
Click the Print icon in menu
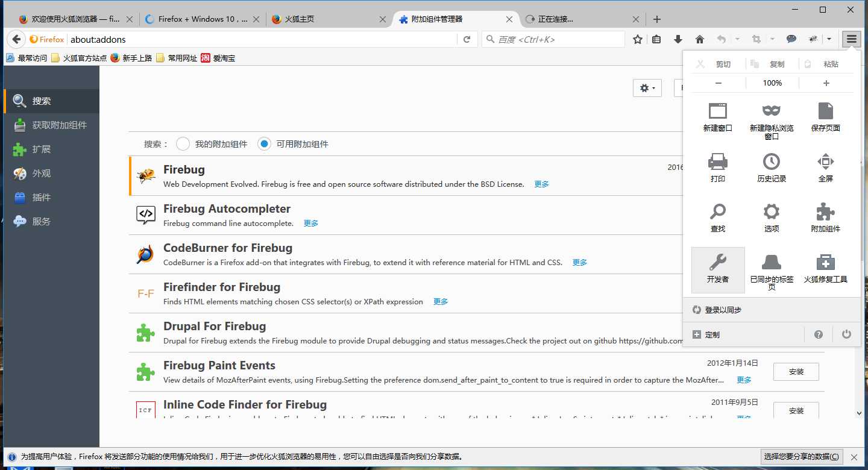tap(718, 168)
